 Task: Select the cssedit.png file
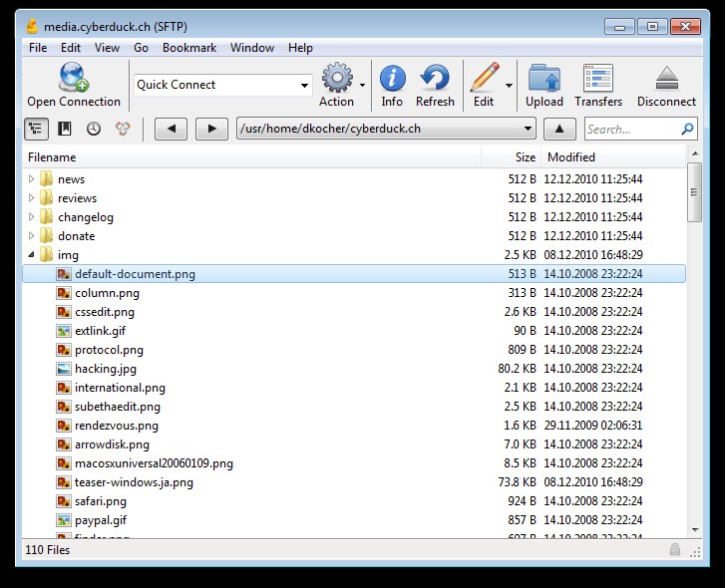[x=105, y=312]
